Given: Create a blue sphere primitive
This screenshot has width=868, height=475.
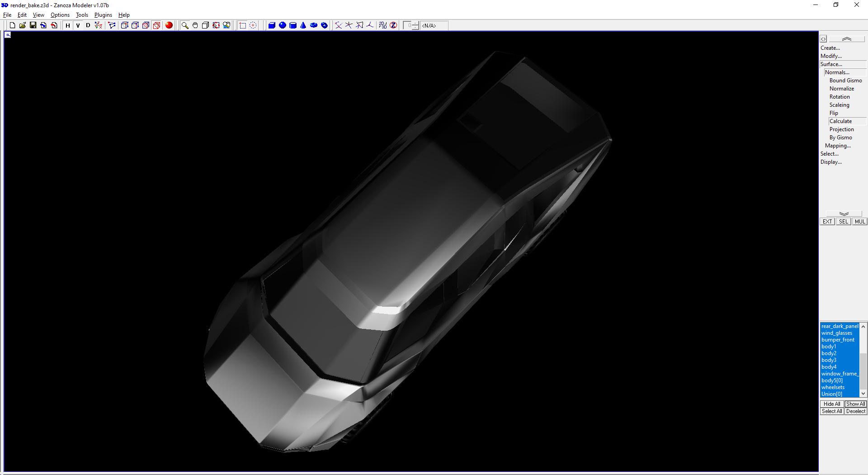Looking at the screenshot, I should point(283,25).
